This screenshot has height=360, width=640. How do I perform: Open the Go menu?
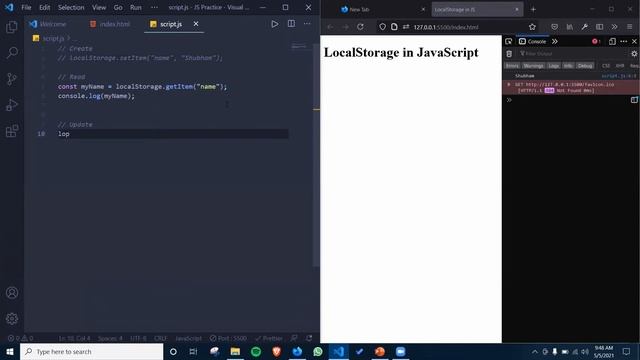(118, 7)
